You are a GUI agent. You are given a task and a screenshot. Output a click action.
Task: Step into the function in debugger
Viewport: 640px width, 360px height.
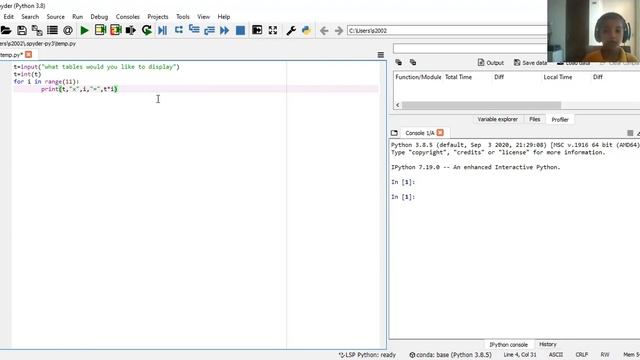coord(194,30)
